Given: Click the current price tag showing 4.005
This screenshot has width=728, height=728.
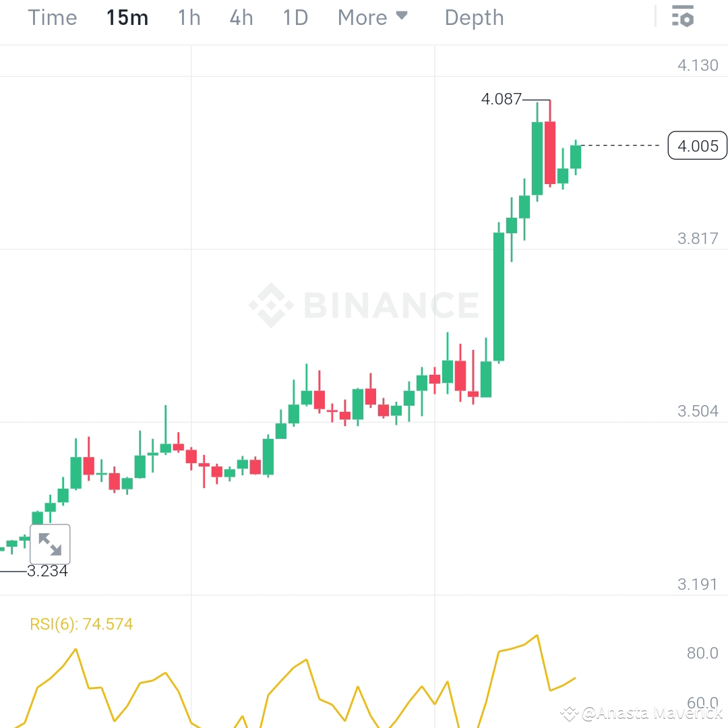Looking at the screenshot, I should [x=697, y=146].
